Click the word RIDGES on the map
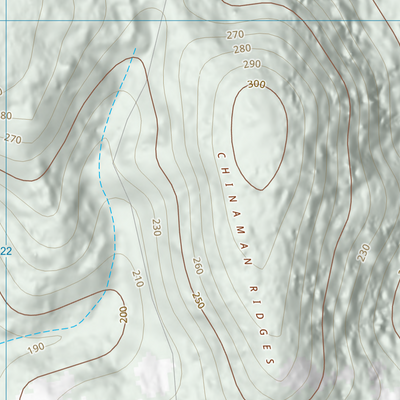 click(x=263, y=325)
